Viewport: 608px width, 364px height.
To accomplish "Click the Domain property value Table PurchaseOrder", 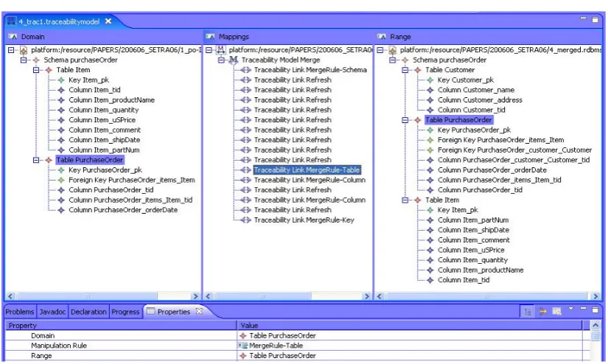I will (282, 336).
